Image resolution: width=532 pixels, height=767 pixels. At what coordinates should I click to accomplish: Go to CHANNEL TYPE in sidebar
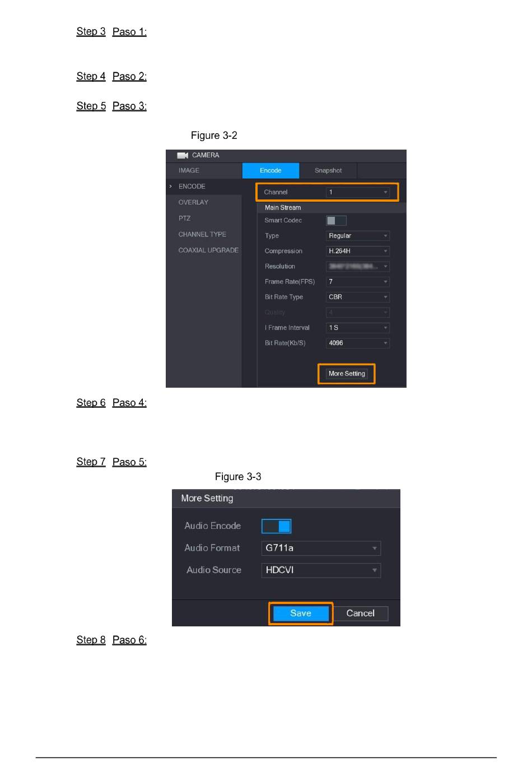click(x=202, y=234)
